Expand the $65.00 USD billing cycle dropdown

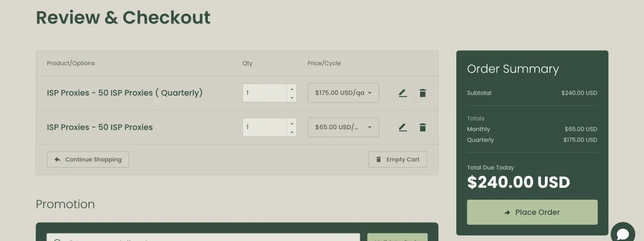(343, 127)
